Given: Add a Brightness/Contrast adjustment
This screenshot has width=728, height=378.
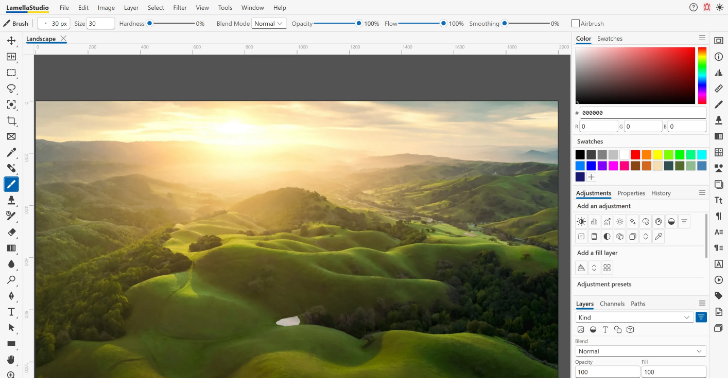Looking at the screenshot, I should 581,222.
